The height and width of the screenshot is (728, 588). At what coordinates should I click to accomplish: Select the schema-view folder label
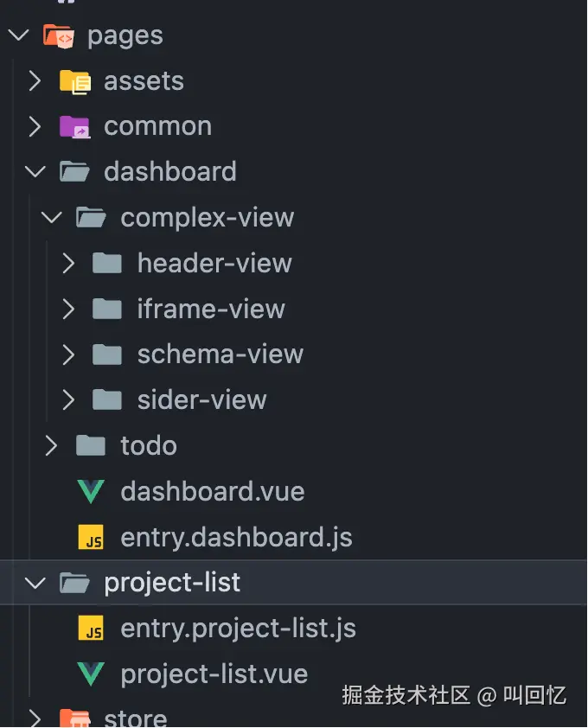pos(220,354)
